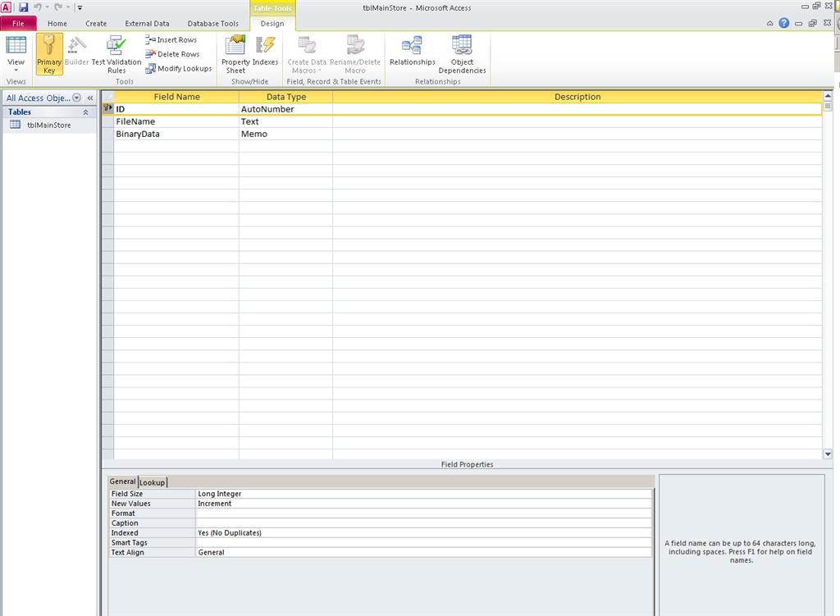
Task: Collapse the Tables group
Action: pos(85,112)
